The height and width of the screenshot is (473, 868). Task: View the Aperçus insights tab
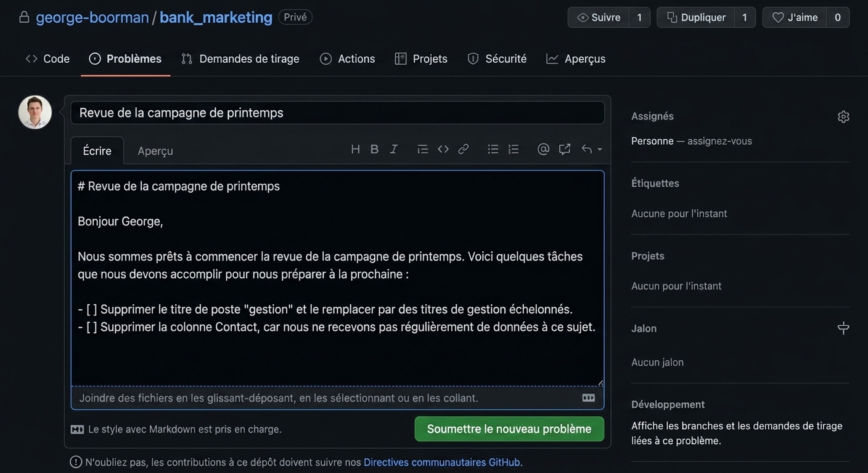pos(576,59)
